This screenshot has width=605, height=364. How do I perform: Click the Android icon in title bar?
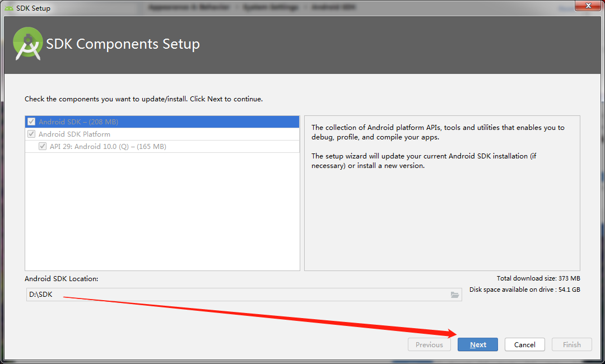[x=9, y=8]
